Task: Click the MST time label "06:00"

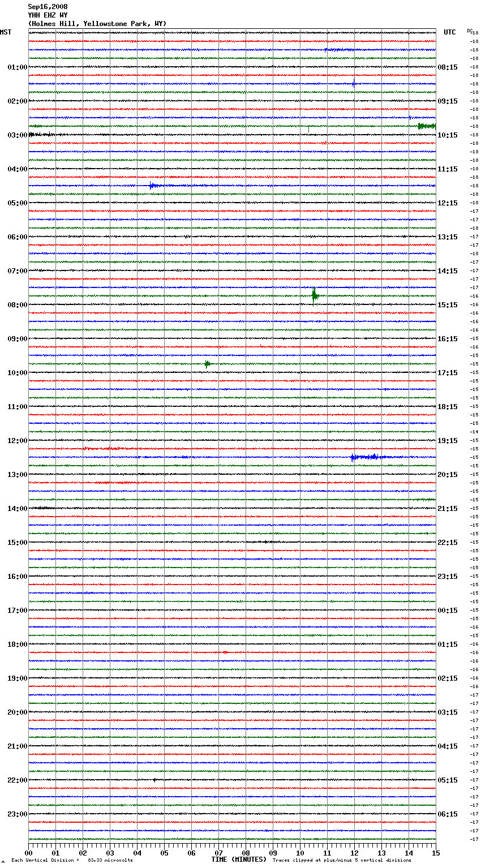Action: click(x=18, y=237)
